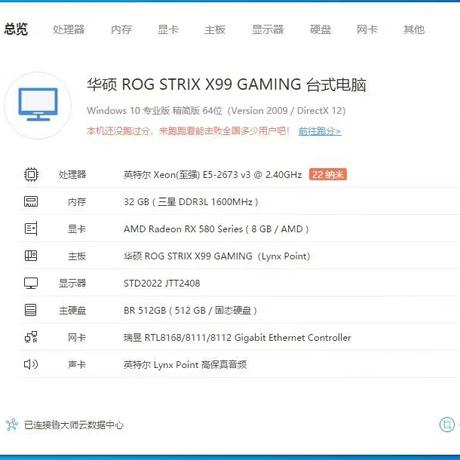This screenshot has width=460, height=460.
Task: Select the ROG STRIX X99 GAMING (Lynx Point) text
Action: (217, 256)
